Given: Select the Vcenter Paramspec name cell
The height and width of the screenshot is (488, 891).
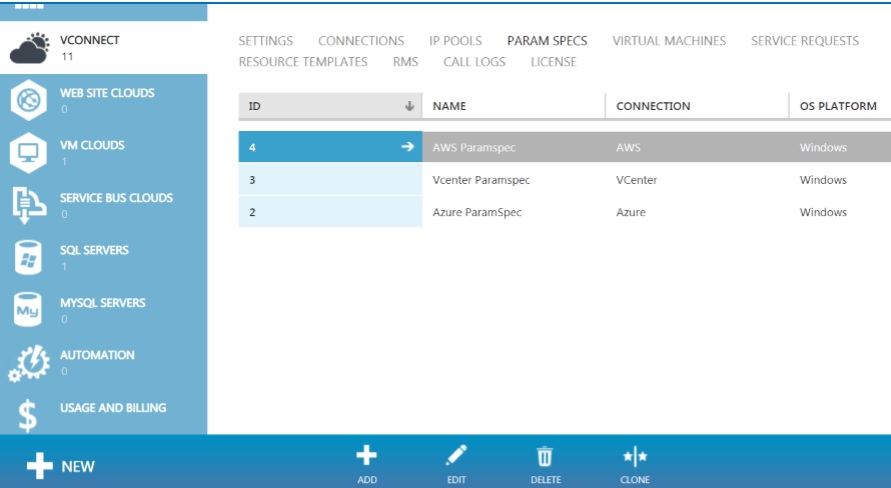Looking at the screenshot, I should point(481,180).
